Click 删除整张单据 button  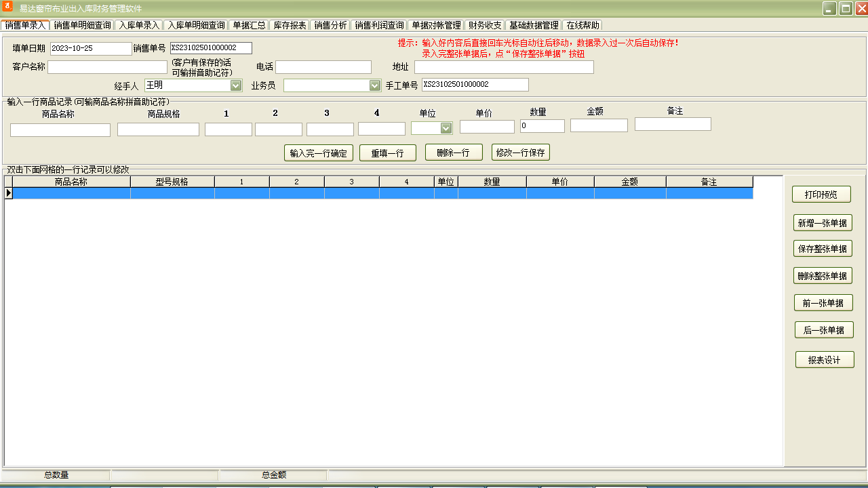pyautogui.click(x=823, y=276)
